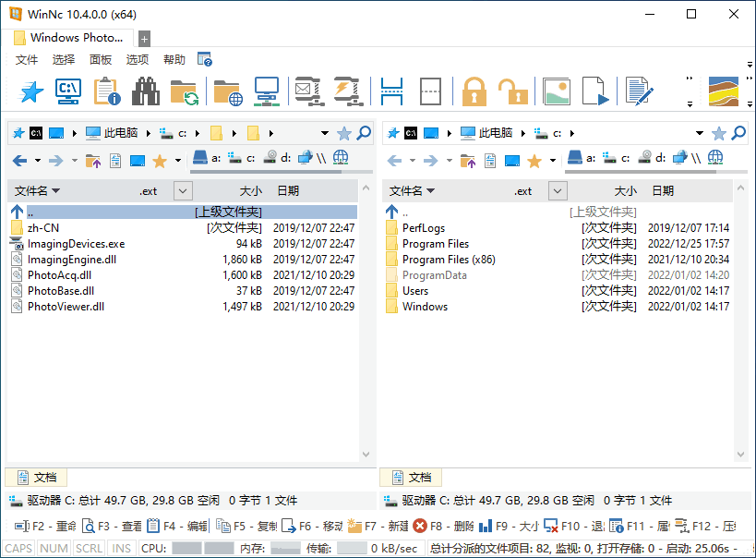Open the 选项 menu
Screen dimensions: 756x558
(138, 59)
